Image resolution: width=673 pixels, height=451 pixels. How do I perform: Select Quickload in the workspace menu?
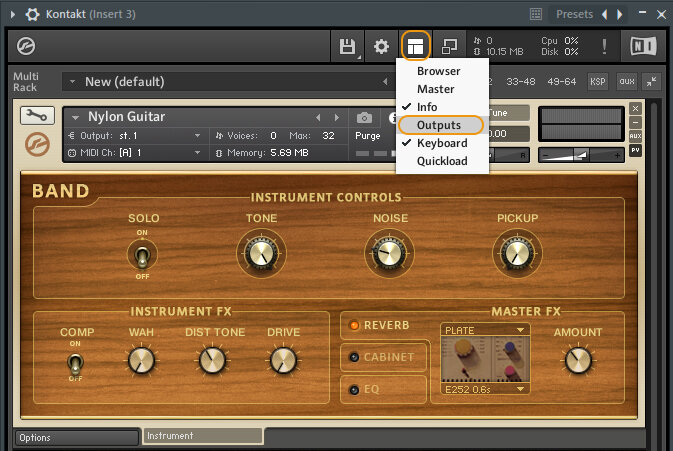click(x=442, y=161)
